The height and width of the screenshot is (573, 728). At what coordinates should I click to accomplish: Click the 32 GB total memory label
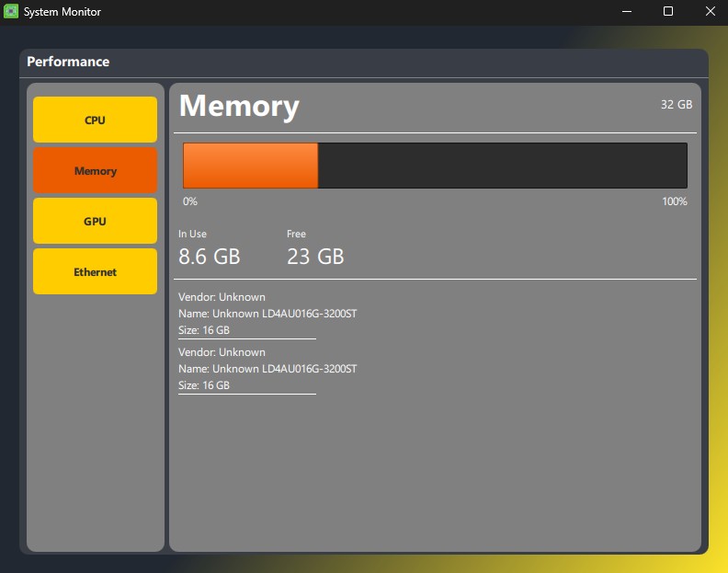[x=676, y=105]
